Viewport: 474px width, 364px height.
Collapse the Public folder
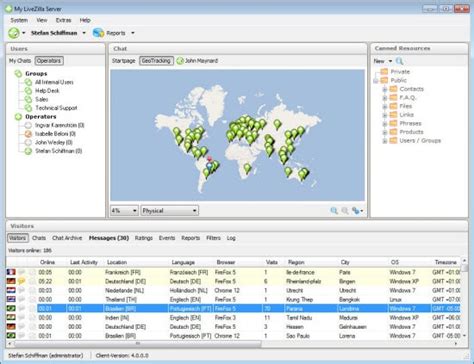point(376,81)
